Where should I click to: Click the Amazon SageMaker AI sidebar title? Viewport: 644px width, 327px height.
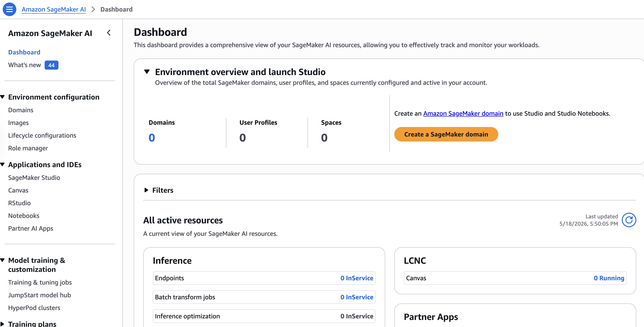pos(50,33)
